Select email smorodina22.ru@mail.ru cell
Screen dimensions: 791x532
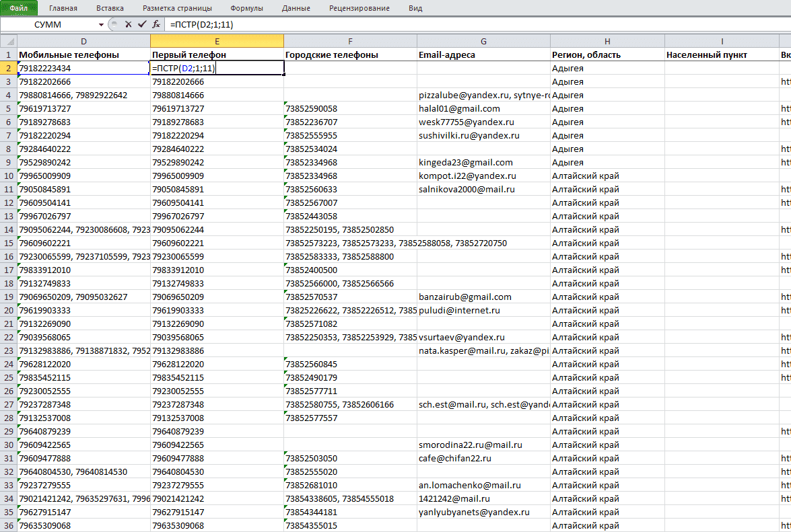(483, 445)
